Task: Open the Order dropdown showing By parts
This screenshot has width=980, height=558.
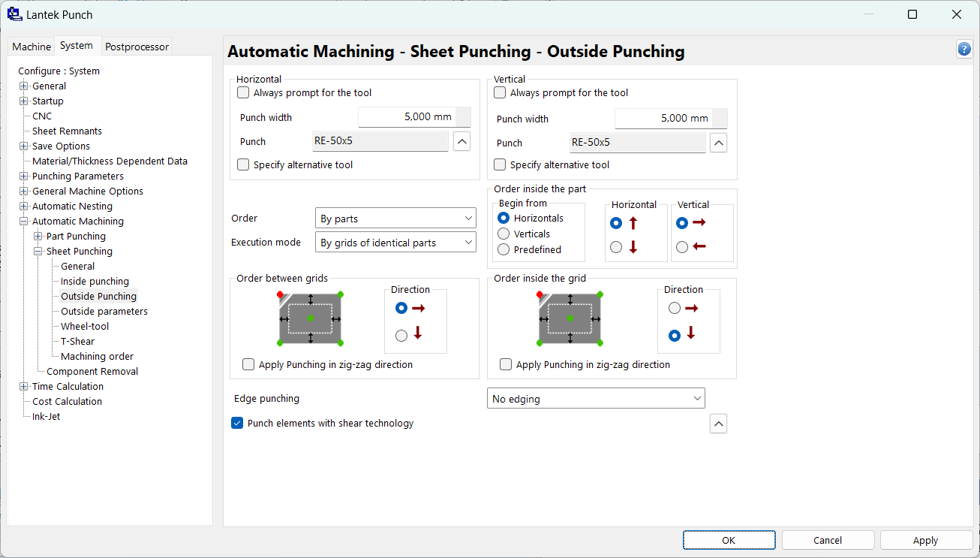Action: tap(395, 219)
